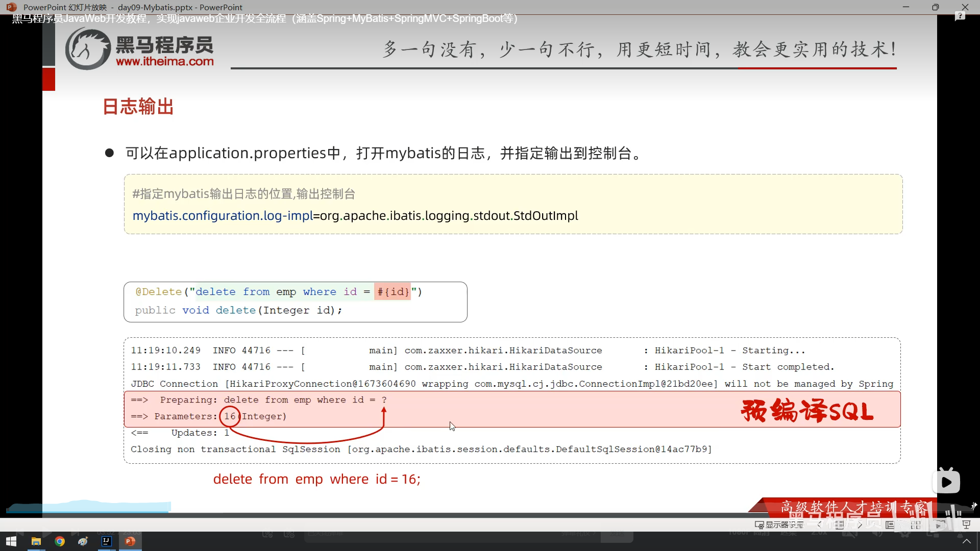The height and width of the screenshot is (551, 980).
Task: Select the PowerPoint taskbar icon
Action: pos(130,541)
